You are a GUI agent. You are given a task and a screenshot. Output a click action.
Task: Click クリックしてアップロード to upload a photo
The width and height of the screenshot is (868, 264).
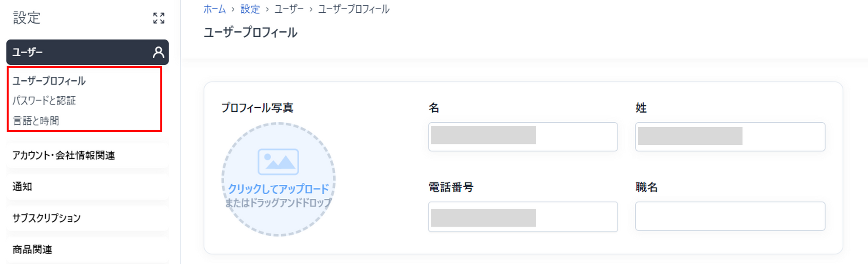(279, 190)
